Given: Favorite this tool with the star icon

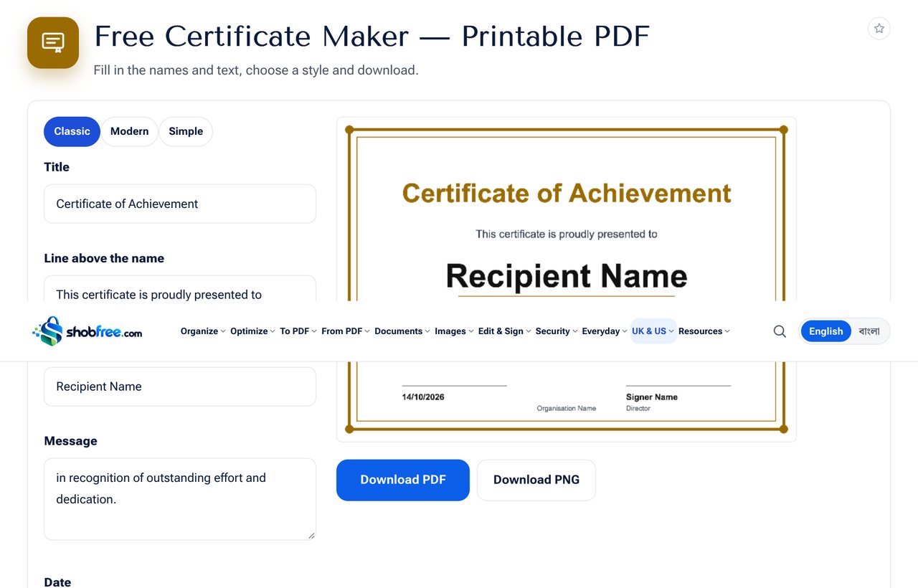Looking at the screenshot, I should coord(879,29).
